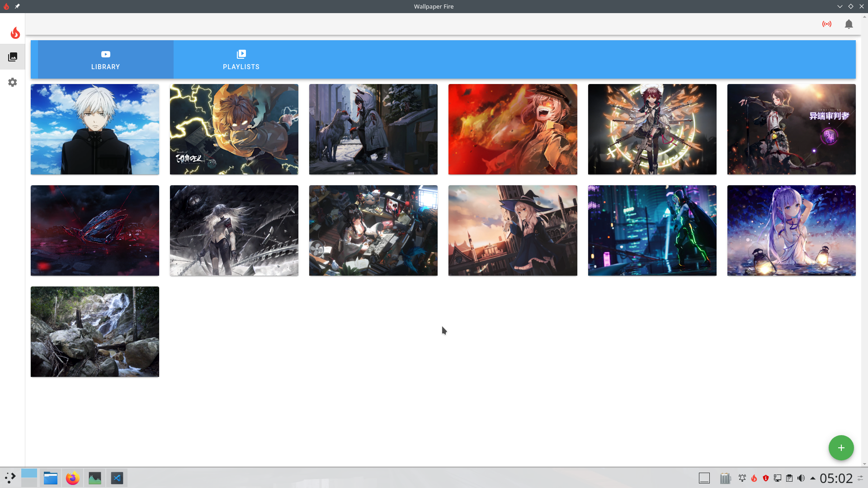Viewport: 868px width, 488px height.
Task: Switch to the Playlists tab
Action: tap(241, 60)
